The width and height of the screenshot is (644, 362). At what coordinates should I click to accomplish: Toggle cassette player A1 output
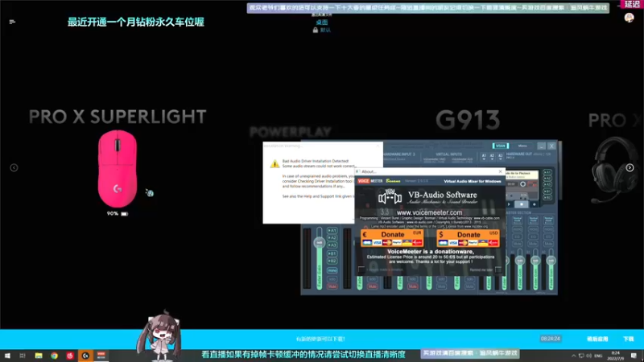click(547, 172)
